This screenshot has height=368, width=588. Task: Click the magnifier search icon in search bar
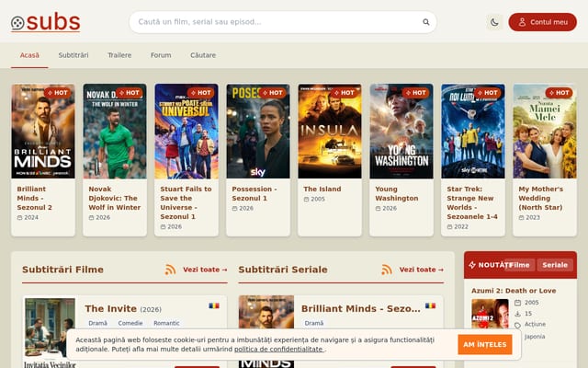coord(426,22)
